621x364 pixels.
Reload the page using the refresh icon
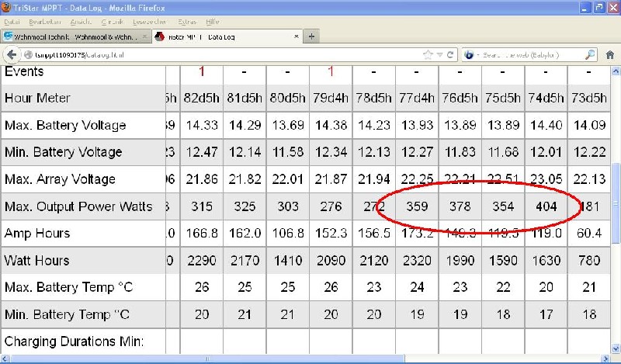click(x=450, y=55)
